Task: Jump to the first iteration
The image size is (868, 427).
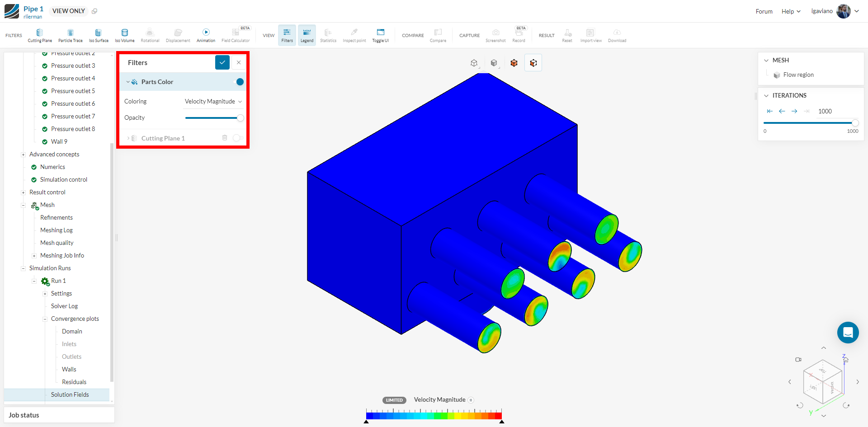Action: click(x=770, y=111)
